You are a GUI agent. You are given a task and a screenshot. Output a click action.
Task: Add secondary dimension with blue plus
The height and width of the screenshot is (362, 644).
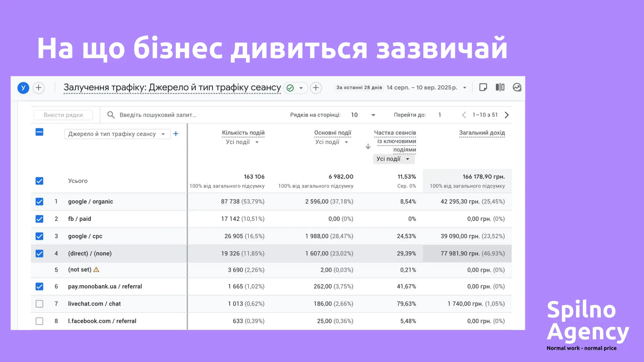[x=176, y=134]
